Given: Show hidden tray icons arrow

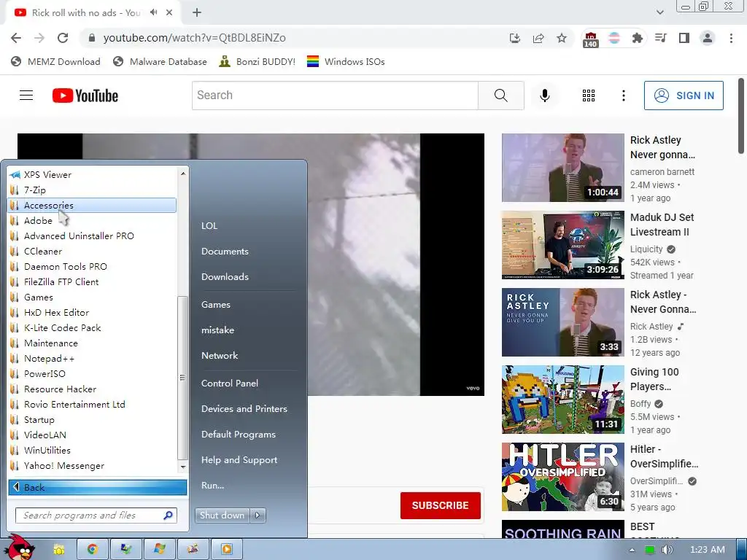Looking at the screenshot, I should 632,550.
